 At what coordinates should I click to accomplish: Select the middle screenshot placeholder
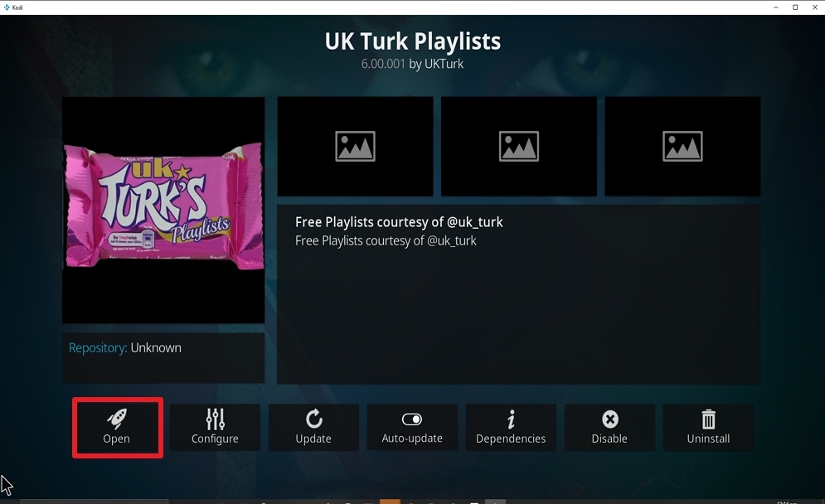(x=519, y=146)
